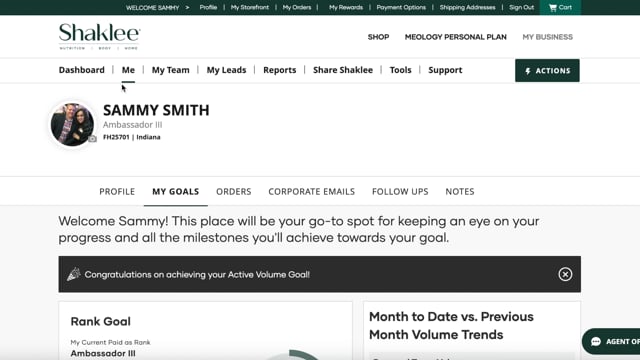640x360 pixels.
Task: Click Sammy Smith's profile photo
Action: 72,124
